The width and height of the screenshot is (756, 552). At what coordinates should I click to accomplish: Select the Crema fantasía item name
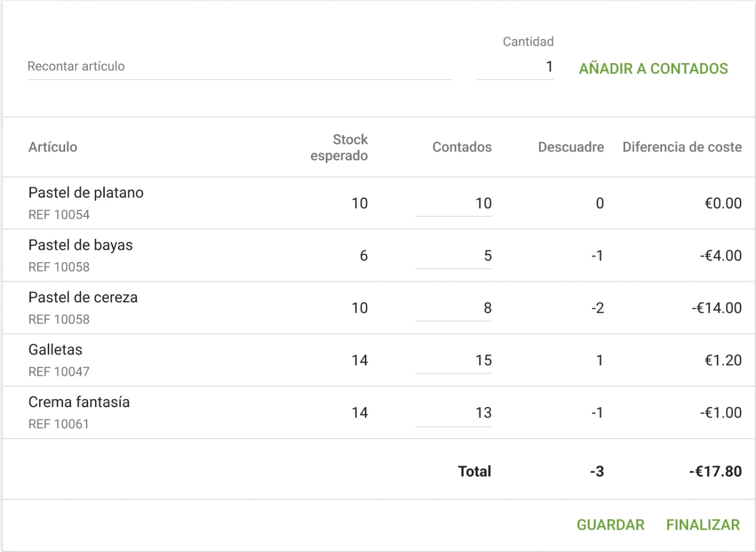(x=79, y=403)
